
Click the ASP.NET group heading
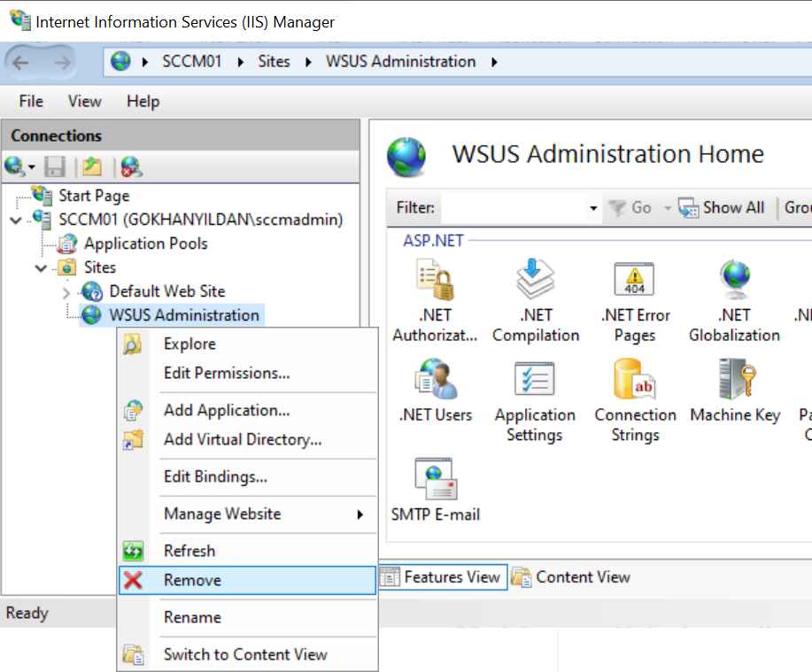point(433,241)
